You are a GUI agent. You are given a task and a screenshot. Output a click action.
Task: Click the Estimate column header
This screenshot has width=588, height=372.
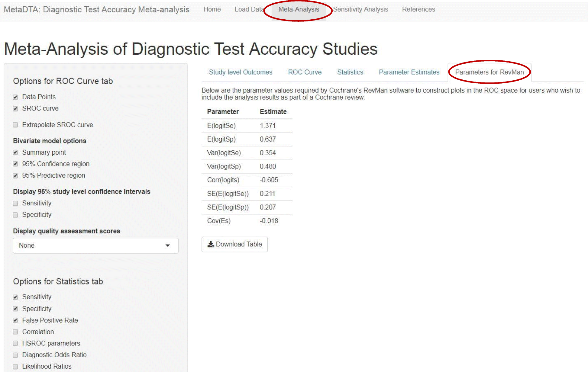[273, 112]
